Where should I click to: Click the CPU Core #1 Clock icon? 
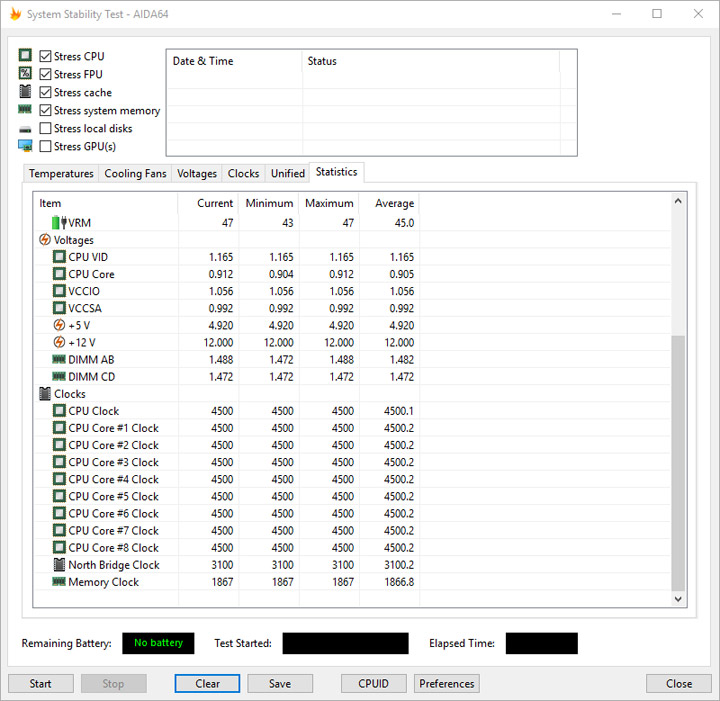(x=59, y=428)
